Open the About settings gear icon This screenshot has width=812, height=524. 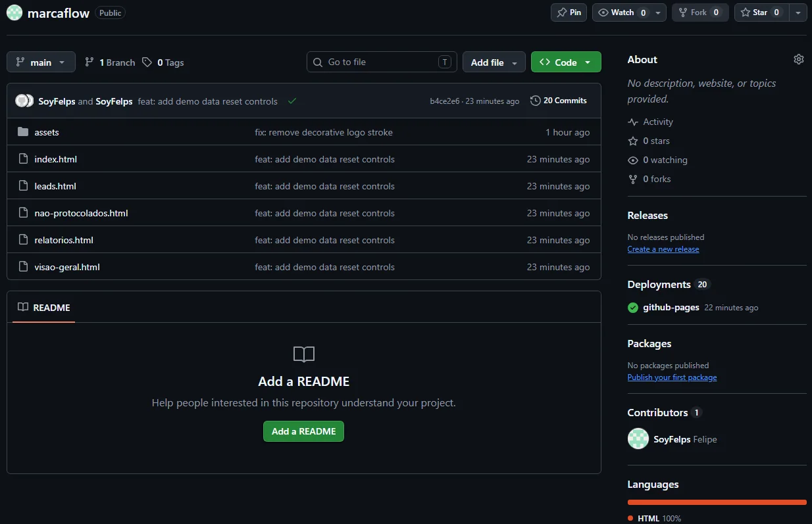pyautogui.click(x=799, y=59)
